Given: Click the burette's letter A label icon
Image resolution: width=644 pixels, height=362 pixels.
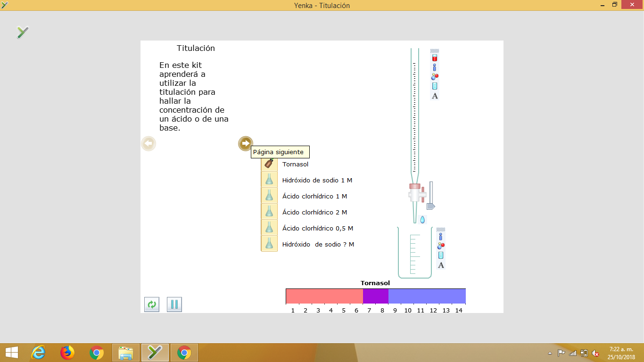Looking at the screenshot, I should 435,96.
